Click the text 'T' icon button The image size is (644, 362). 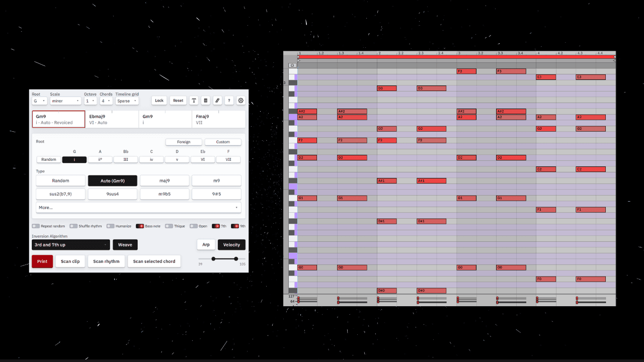point(194,101)
